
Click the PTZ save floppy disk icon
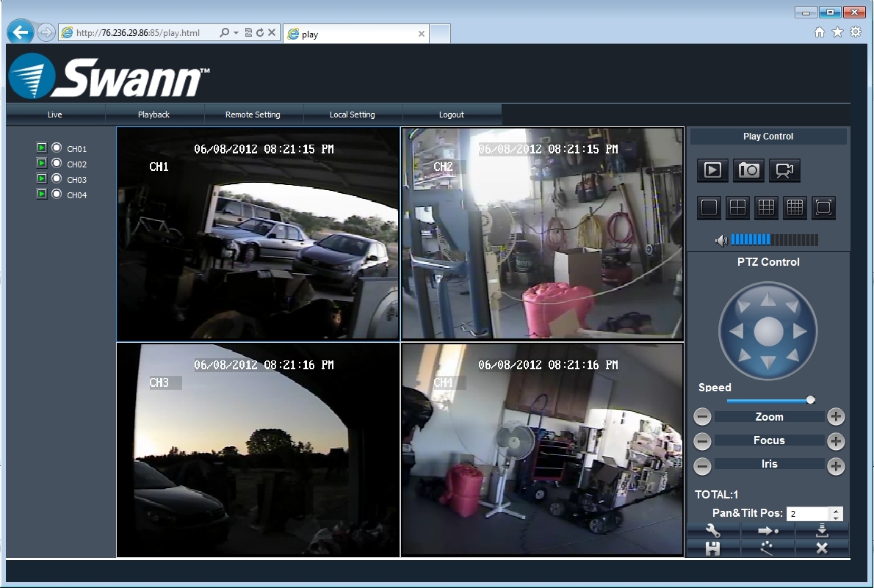(x=712, y=548)
